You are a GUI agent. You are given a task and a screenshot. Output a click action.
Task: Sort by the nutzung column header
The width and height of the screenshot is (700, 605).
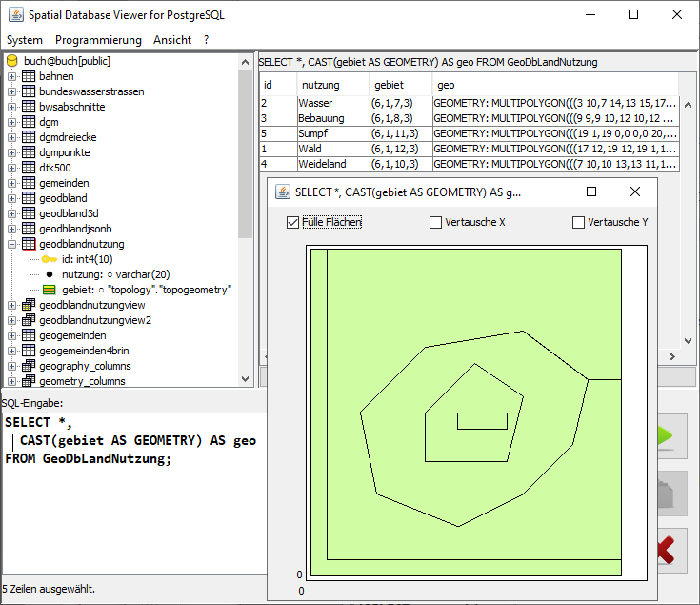333,85
